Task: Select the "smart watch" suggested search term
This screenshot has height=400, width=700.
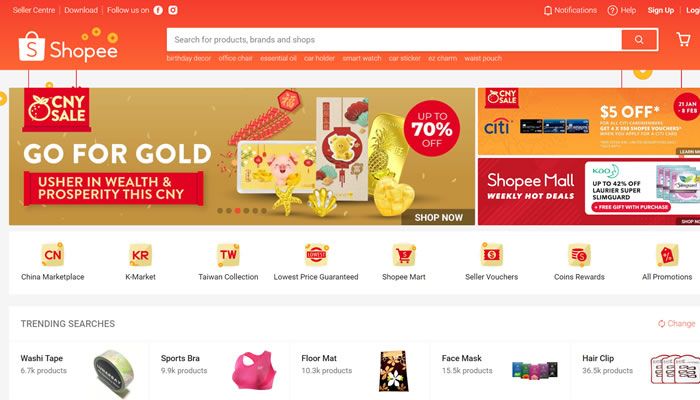Action: click(362, 58)
